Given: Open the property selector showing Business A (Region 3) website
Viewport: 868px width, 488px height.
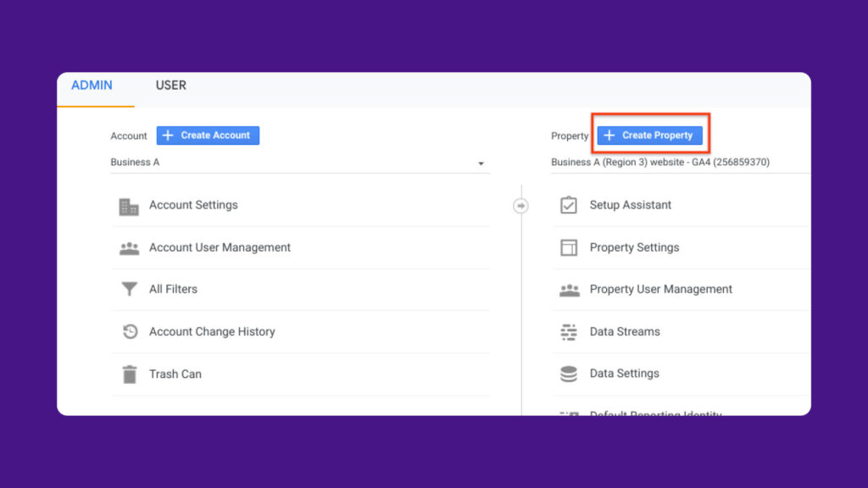Looking at the screenshot, I should pyautogui.click(x=681, y=163).
